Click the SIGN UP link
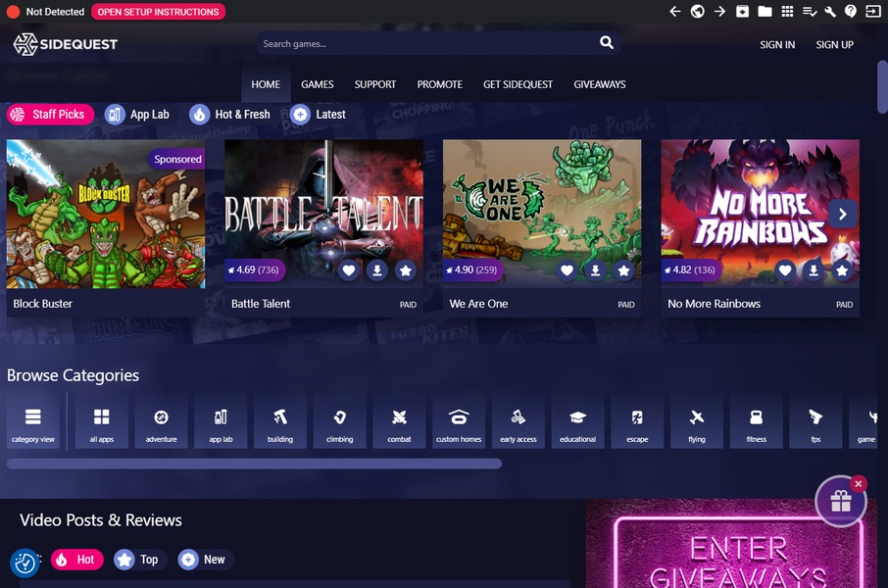Screen dimensions: 888x588 pos(834,45)
